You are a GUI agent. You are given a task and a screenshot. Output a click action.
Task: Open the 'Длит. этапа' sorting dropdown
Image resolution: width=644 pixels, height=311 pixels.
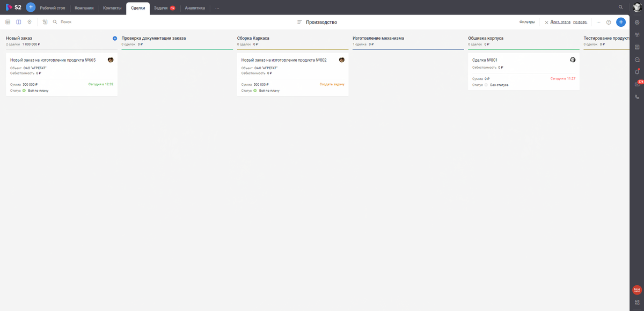click(x=561, y=22)
